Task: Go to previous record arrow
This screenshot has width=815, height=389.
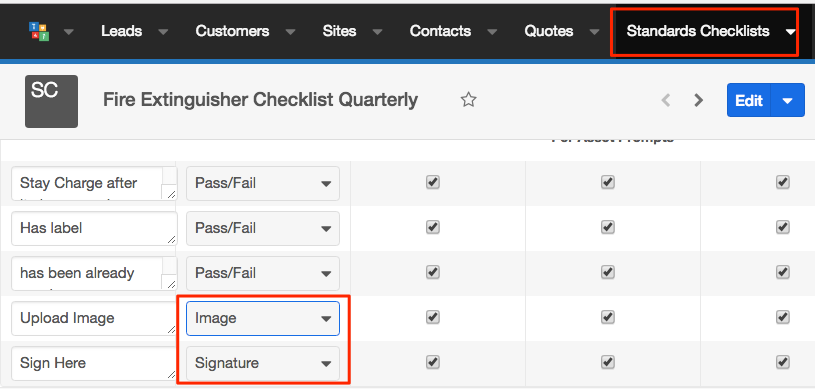Action: point(666,100)
